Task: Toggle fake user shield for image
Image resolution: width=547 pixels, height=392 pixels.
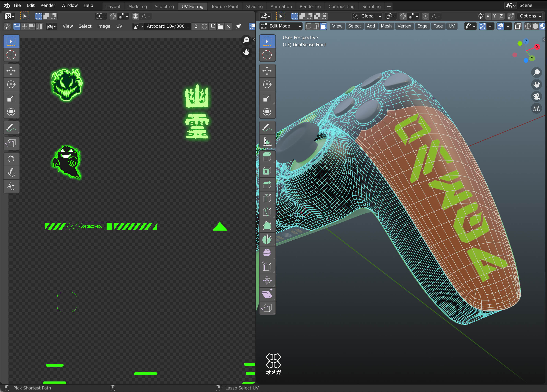Action: 204,26
